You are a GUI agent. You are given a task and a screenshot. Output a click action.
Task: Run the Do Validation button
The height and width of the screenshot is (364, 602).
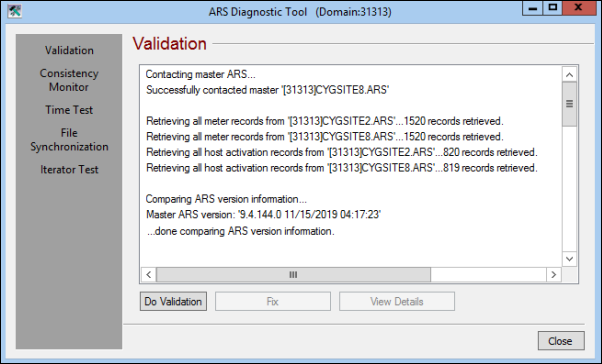[x=173, y=301]
